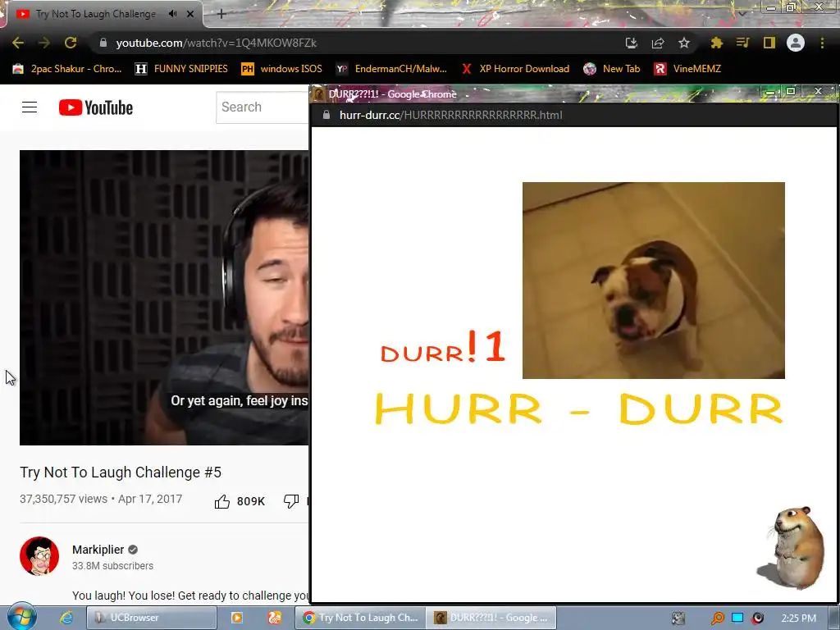The image size is (840, 630).
Task: Click the forward navigation arrow
Action: [x=44, y=43]
